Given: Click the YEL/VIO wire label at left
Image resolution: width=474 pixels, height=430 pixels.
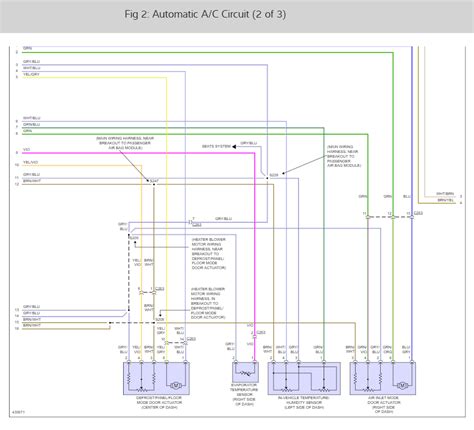Looking at the screenshot, I should point(30,162).
